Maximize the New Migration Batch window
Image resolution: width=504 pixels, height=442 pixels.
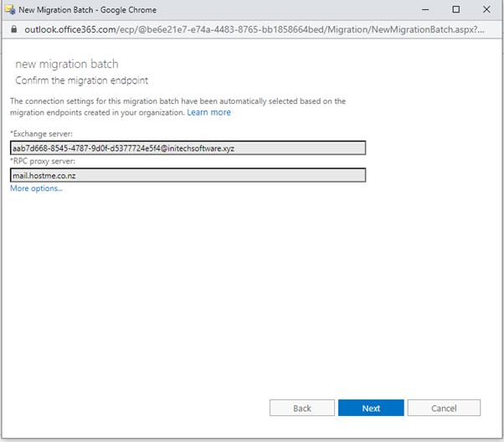point(455,10)
